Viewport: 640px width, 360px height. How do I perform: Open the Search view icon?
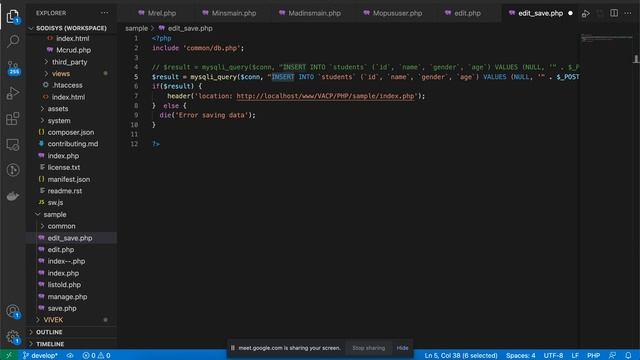pyautogui.click(x=13, y=41)
